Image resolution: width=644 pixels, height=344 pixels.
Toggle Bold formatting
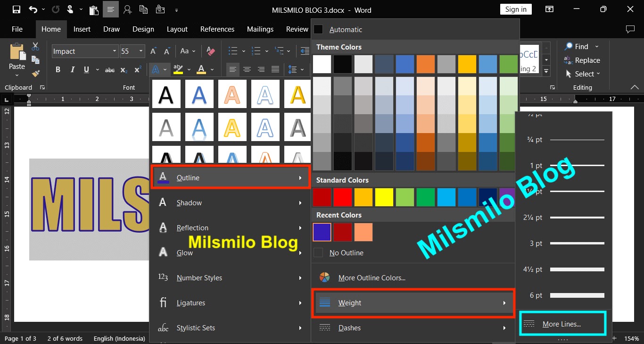pos(58,70)
